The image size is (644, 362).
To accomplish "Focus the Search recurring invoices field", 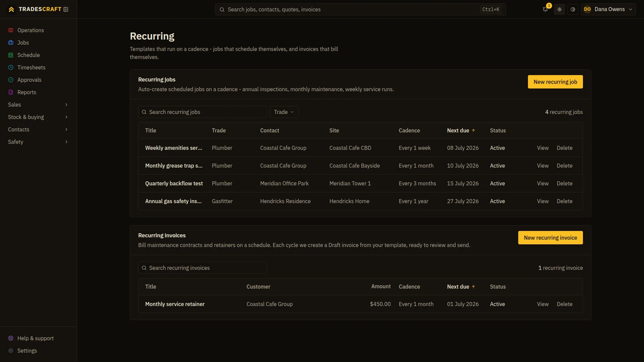I will click(202, 268).
